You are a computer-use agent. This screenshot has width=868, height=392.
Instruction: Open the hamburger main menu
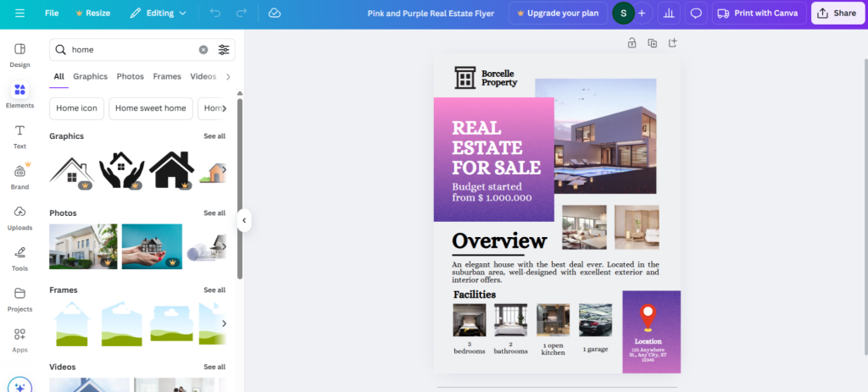click(20, 14)
